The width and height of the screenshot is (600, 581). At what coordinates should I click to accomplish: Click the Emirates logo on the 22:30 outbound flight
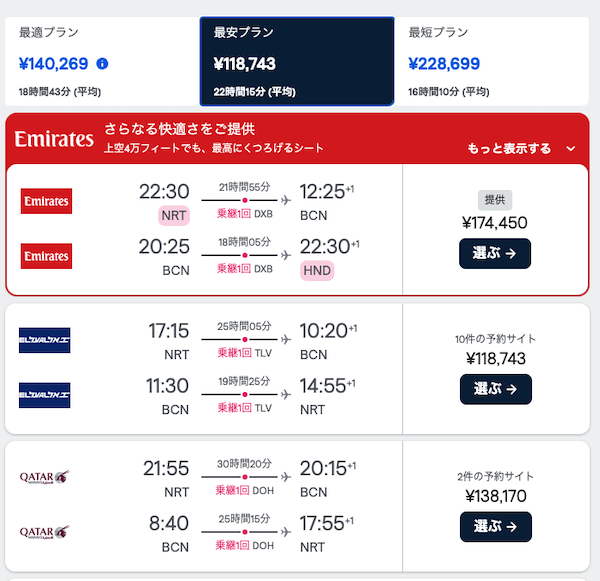pos(46,201)
